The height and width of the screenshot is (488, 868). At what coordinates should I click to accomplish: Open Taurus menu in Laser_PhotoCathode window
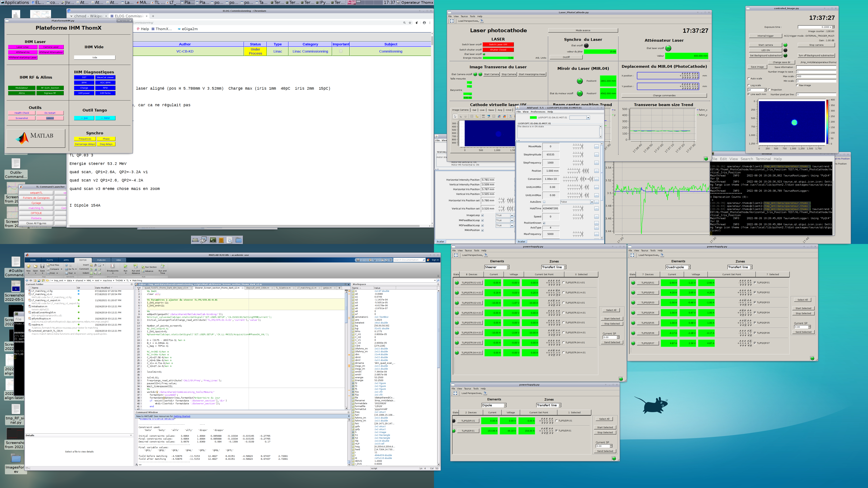tap(464, 16)
